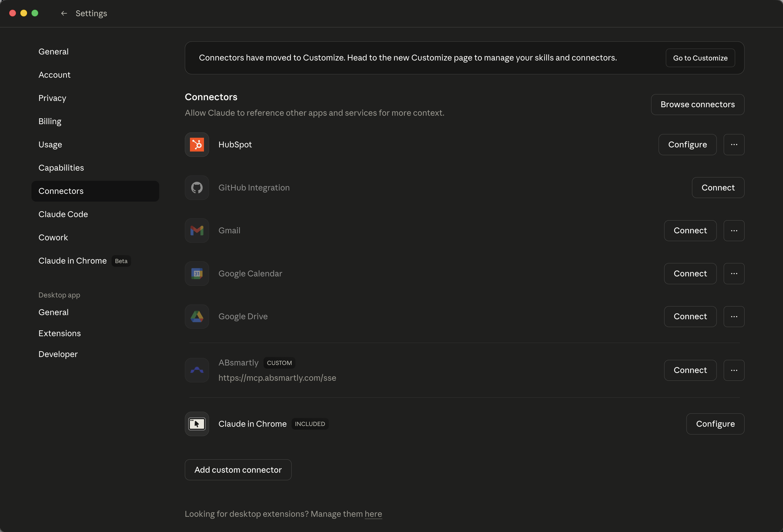
Task: Click the Claude in Chrome connector icon
Action: (x=197, y=424)
